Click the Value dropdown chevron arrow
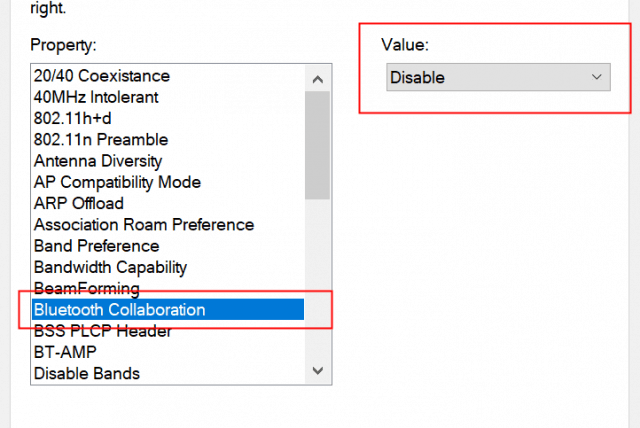The height and width of the screenshot is (428, 640). (597, 77)
